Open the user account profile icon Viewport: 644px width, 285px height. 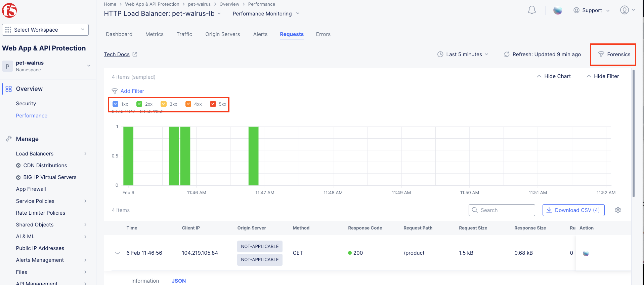tap(625, 10)
